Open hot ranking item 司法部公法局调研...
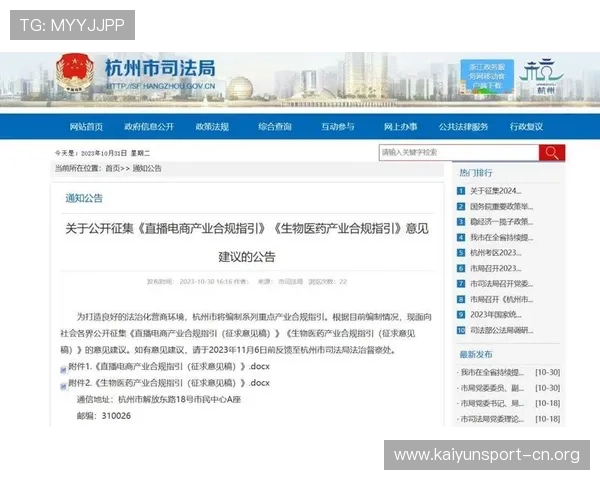The width and height of the screenshot is (600, 480). click(x=501, y=330)
